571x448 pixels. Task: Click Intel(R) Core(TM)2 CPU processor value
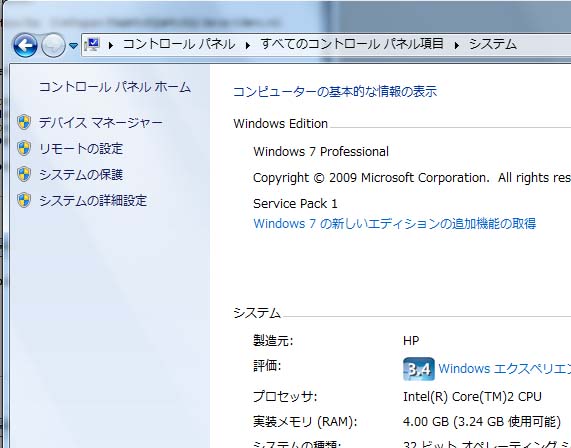[x=472, y=396]
